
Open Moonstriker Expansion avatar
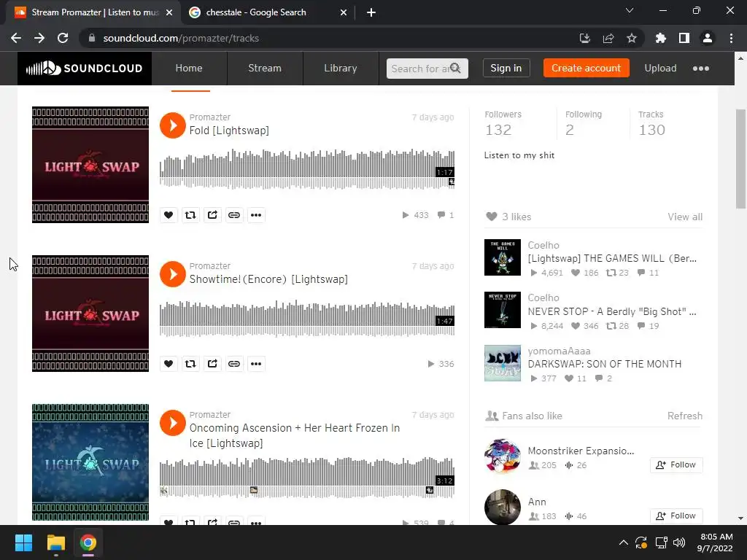tap(503, 456)
